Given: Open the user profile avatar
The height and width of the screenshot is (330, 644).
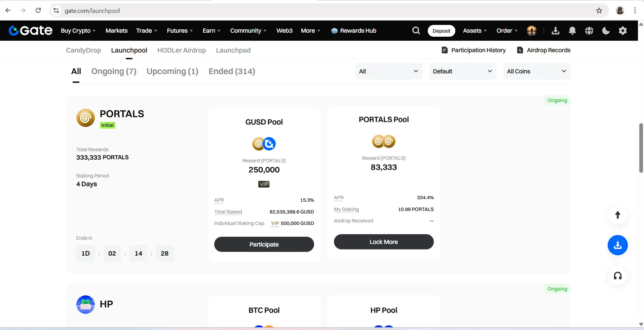Looking at the screenshot, I should click(532, 31).
